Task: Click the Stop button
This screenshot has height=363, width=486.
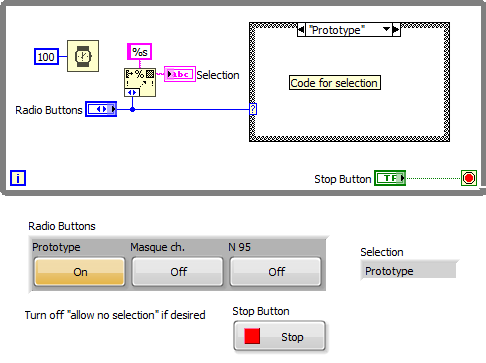Action: click(x=279, y=336)
